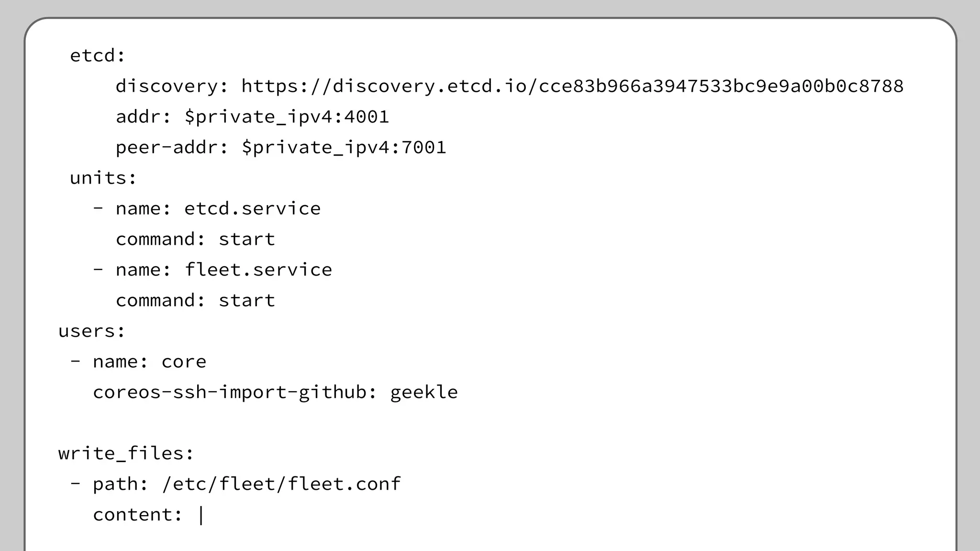Click the "etcd.service" unit name
Image resolution: width=980 pixels, height=551 pixels.
(x=252, y=209)
